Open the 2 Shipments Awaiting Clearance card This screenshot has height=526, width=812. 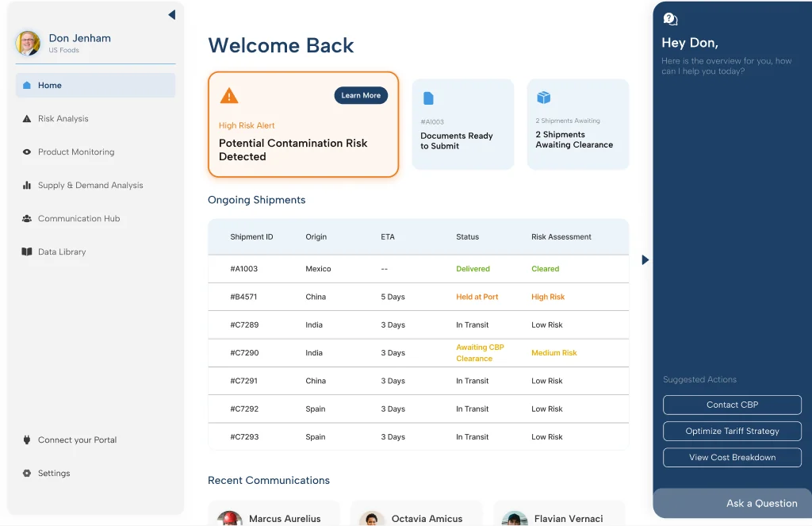tap(578, 125)
